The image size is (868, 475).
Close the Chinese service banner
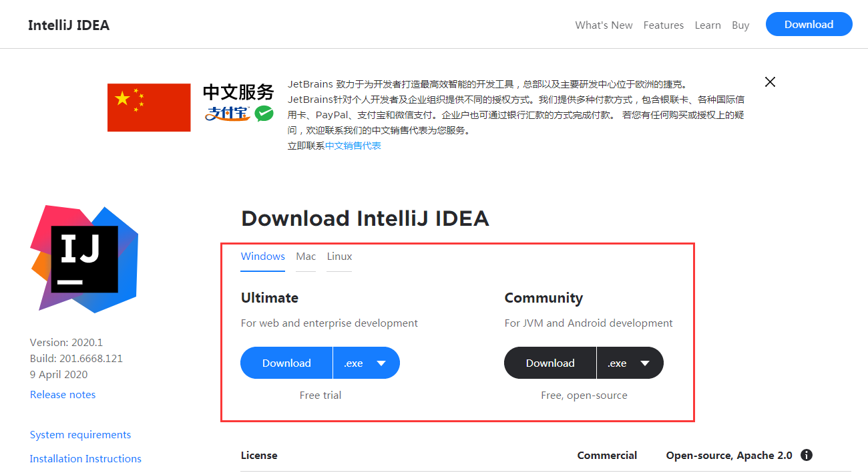770,82
